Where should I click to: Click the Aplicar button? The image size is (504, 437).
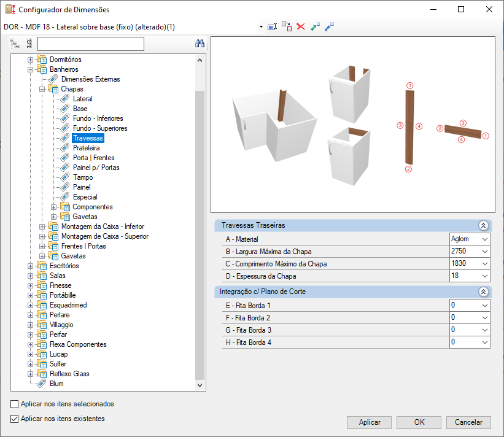[x=369, y=422]
